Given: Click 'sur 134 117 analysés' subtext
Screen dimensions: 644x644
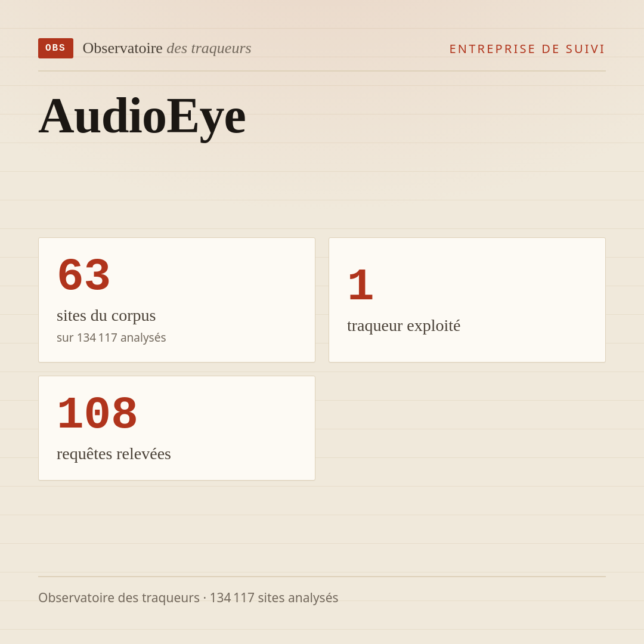Looking at the screenshot, I should coord(112,338).
